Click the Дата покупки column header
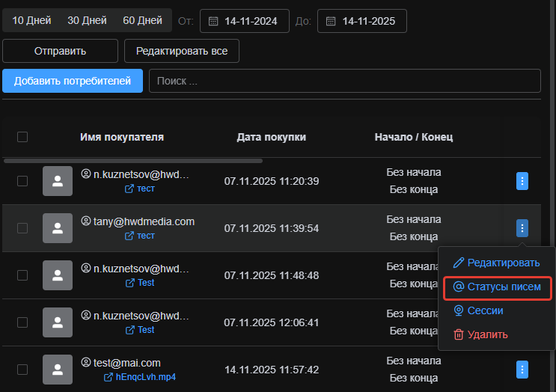 (x=271, y=137)
